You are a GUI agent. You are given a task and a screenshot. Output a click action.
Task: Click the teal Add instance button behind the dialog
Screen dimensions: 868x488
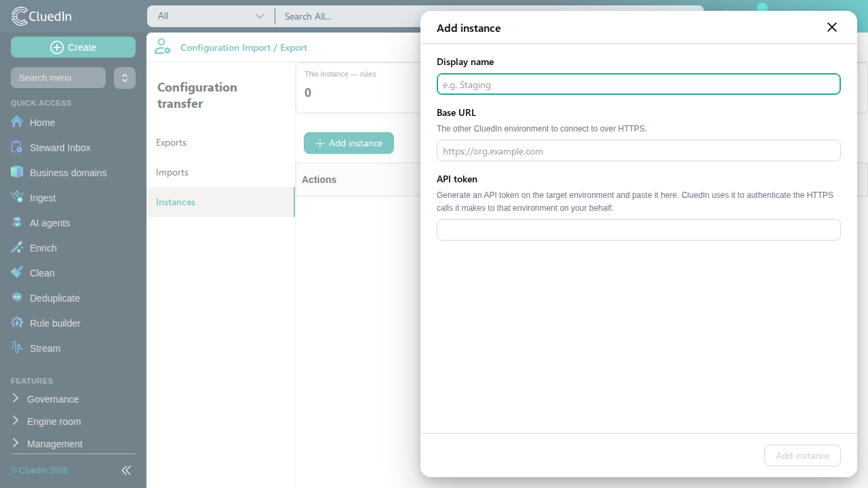click(x=349, y=143)
